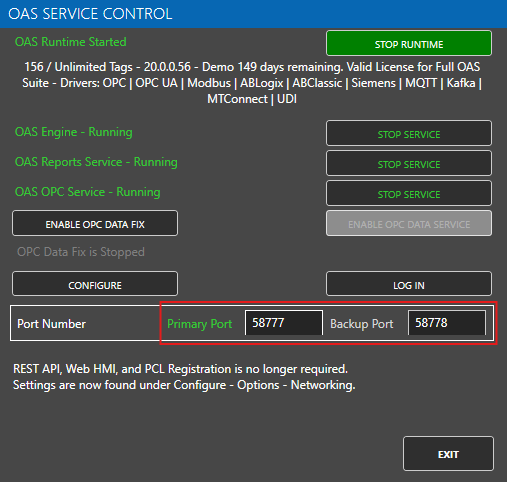Click the green STOP RUNTIME button

(409, 43)
